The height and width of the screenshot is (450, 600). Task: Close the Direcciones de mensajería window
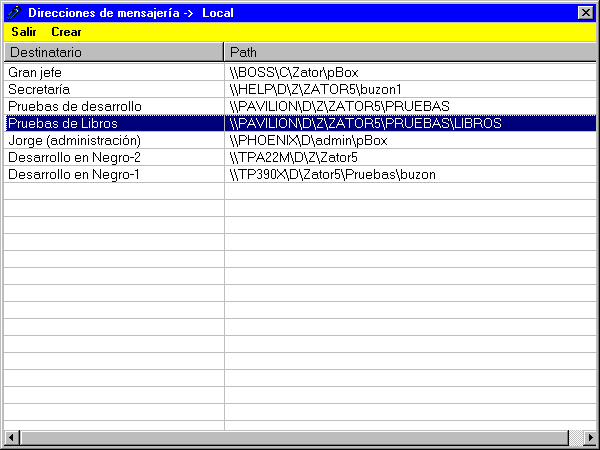pyautogui.click(x=585, y=12)
